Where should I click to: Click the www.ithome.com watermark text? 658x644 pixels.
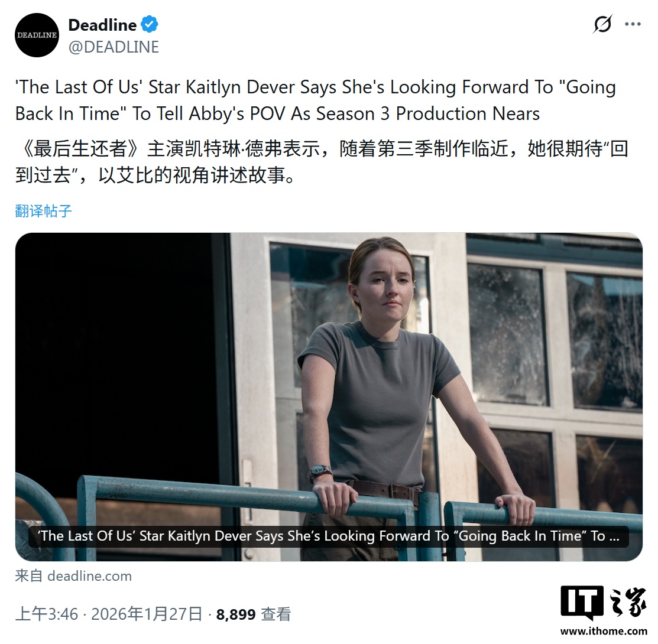click(x=604, y=631)
